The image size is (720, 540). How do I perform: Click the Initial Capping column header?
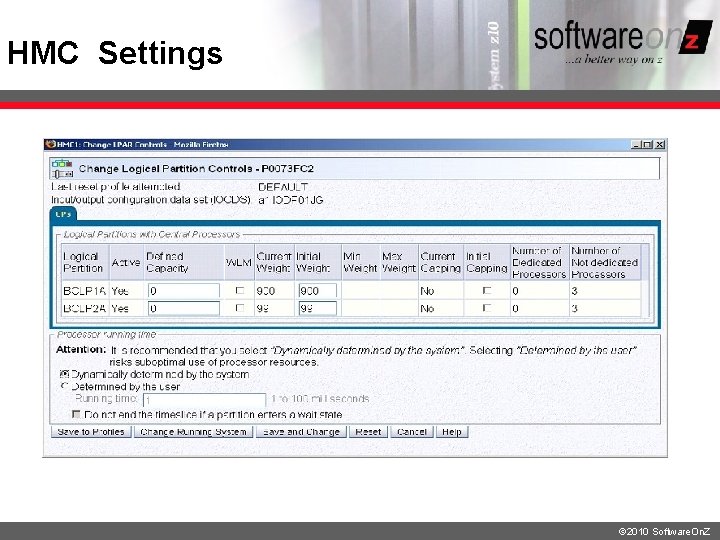coord(487,262)
